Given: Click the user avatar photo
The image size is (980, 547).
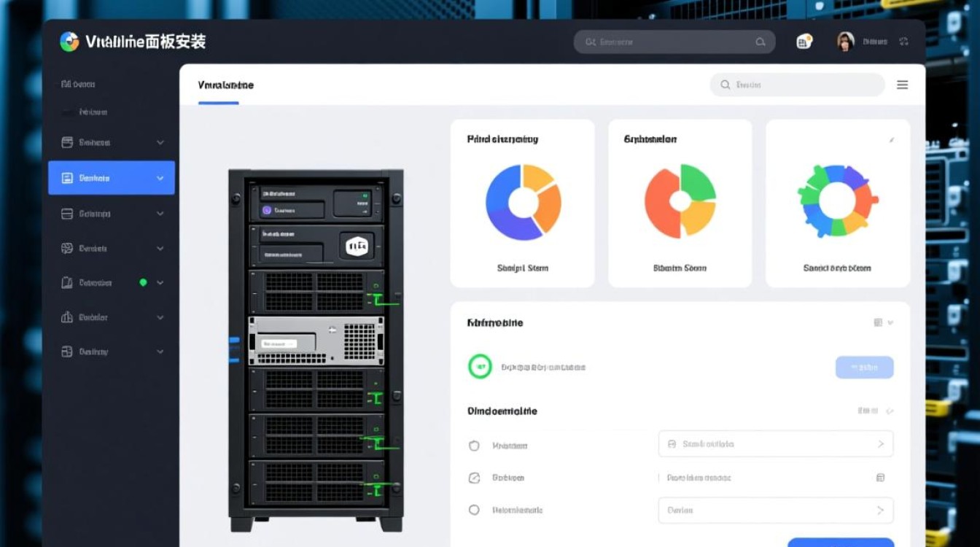Looking at the screenshot, I should [x=845, y=42].
